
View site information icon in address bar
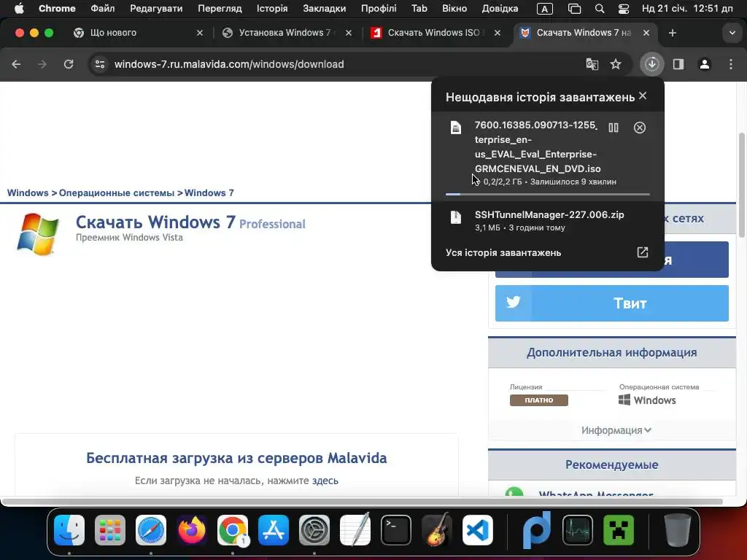(x=99, y=64)
